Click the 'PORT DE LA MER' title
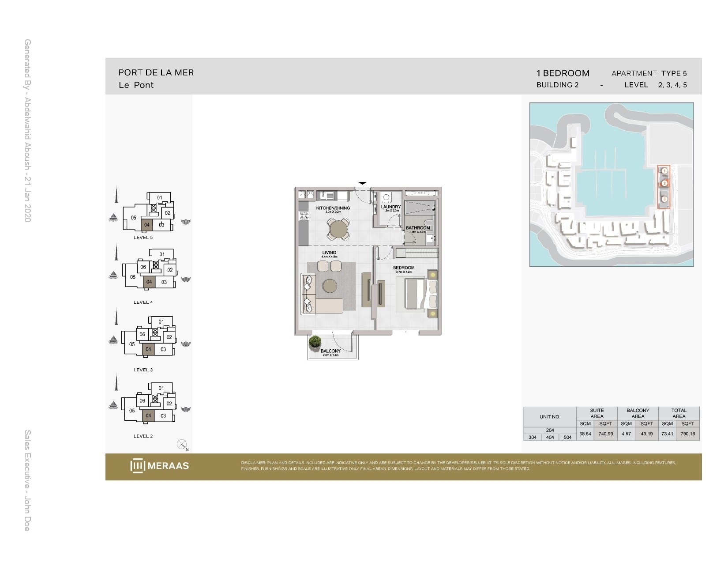This screenshot has width=728, height=563. 156,72
